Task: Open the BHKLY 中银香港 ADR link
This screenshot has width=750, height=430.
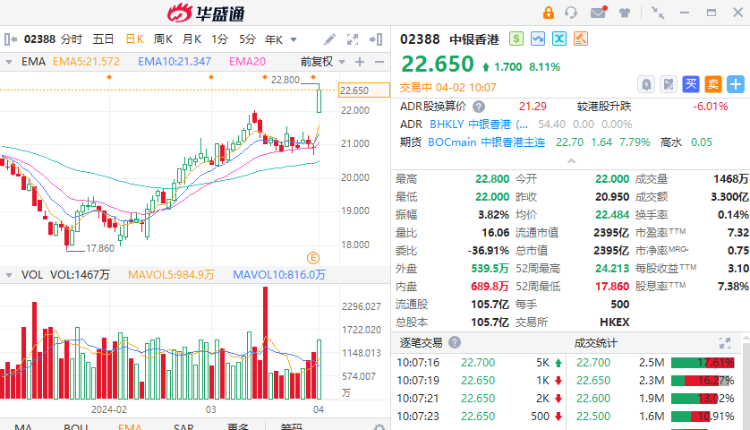Action: click(478, 124)
